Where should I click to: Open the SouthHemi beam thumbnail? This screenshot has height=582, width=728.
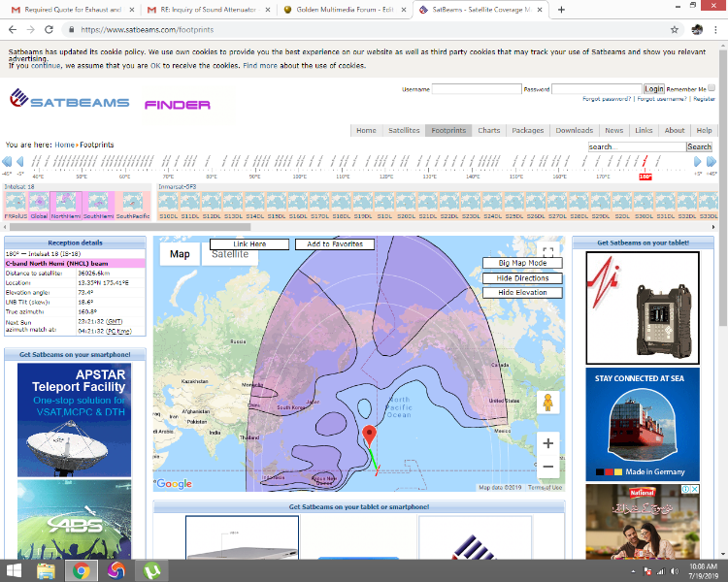tap(98, 206)
